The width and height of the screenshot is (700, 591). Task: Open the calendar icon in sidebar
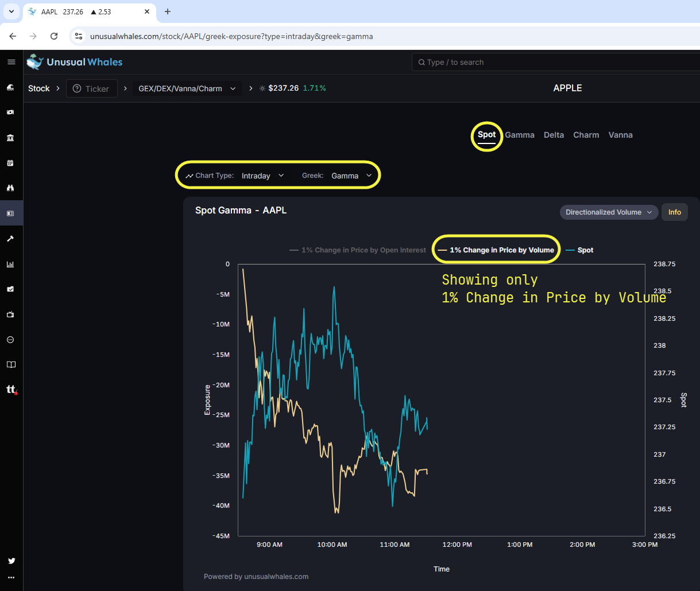tap(10, 163)
